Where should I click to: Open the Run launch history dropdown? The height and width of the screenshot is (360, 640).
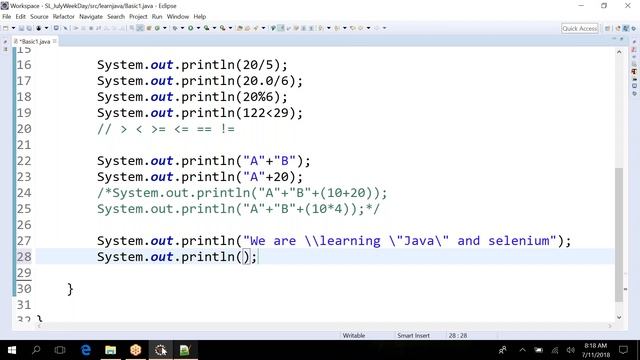coord(199,28)
